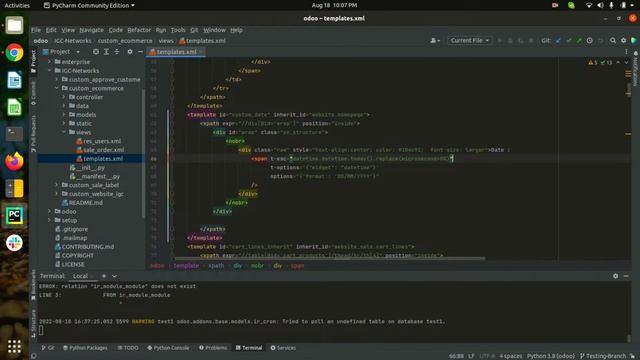Viewport: 640px width, 360px height.
Task: Open Search Everywhere magnifier icon
Action: click(x=613, y=40)
